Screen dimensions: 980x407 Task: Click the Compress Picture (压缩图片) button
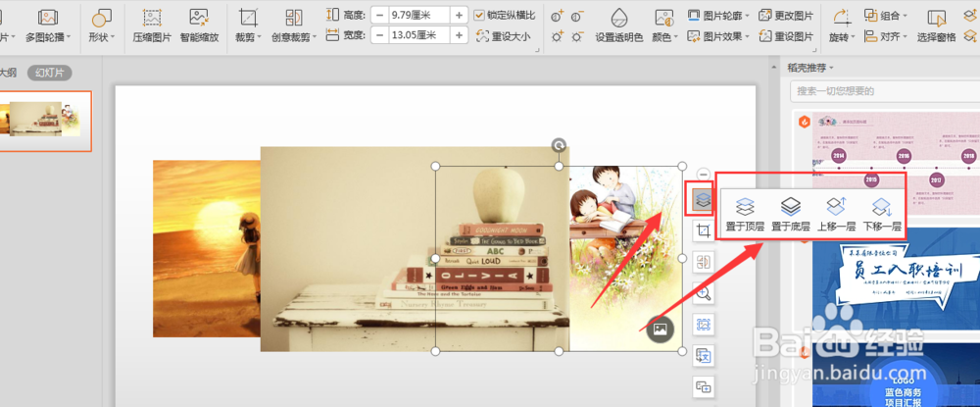[152, 26]
